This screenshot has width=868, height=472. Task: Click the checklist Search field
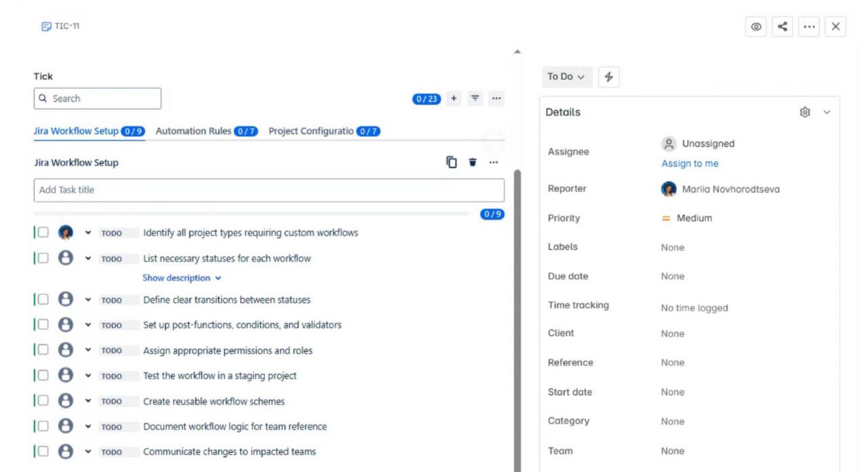click(97, 98)
